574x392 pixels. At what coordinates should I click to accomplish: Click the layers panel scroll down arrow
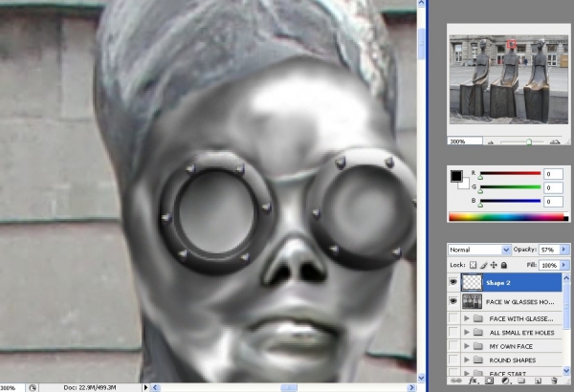[x=566, y=371]
